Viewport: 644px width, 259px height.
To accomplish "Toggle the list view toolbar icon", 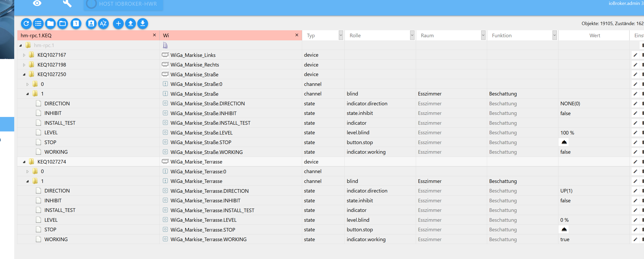I will tap(38, 24).
